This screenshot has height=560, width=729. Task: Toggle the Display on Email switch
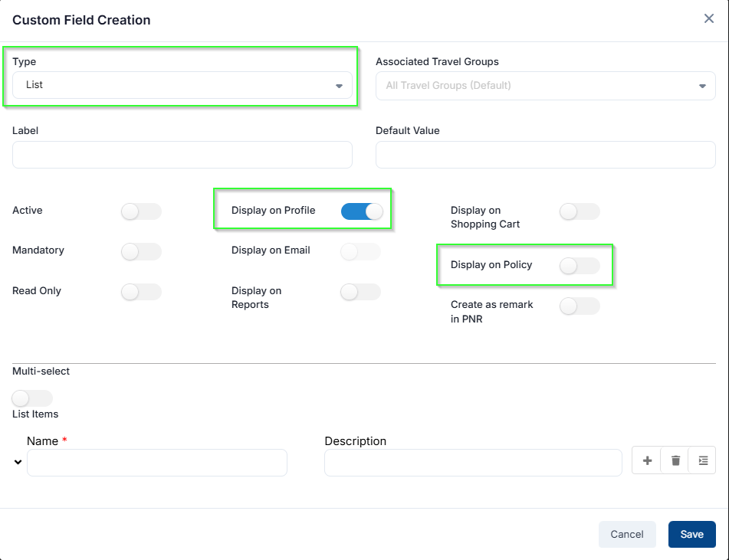pos(360,251)
